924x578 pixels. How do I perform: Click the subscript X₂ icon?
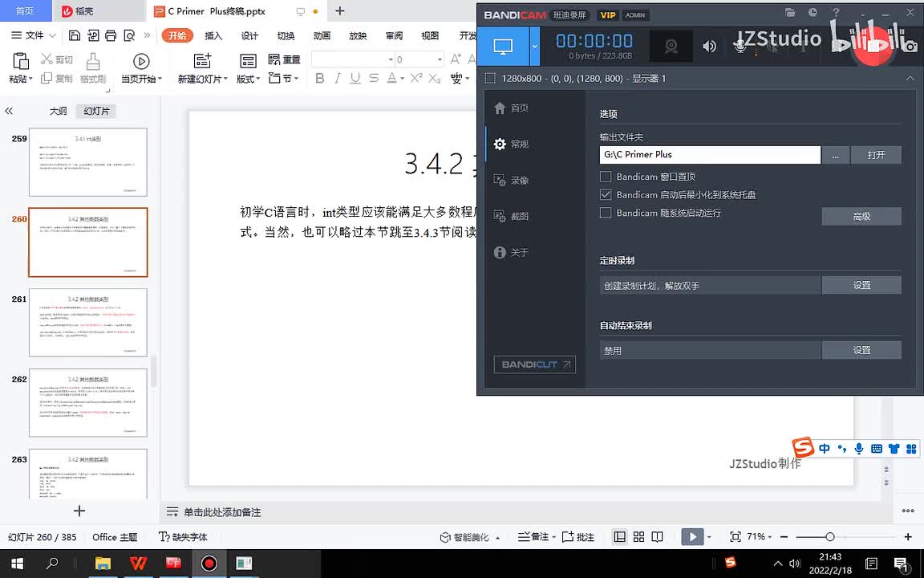point(435,79)
